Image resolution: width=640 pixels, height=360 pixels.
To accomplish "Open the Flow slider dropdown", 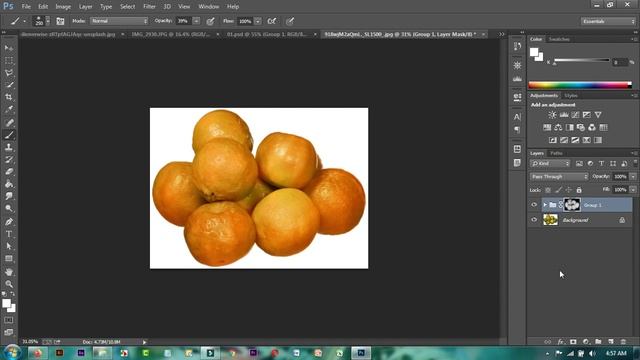I will click(x=258, y=21).
